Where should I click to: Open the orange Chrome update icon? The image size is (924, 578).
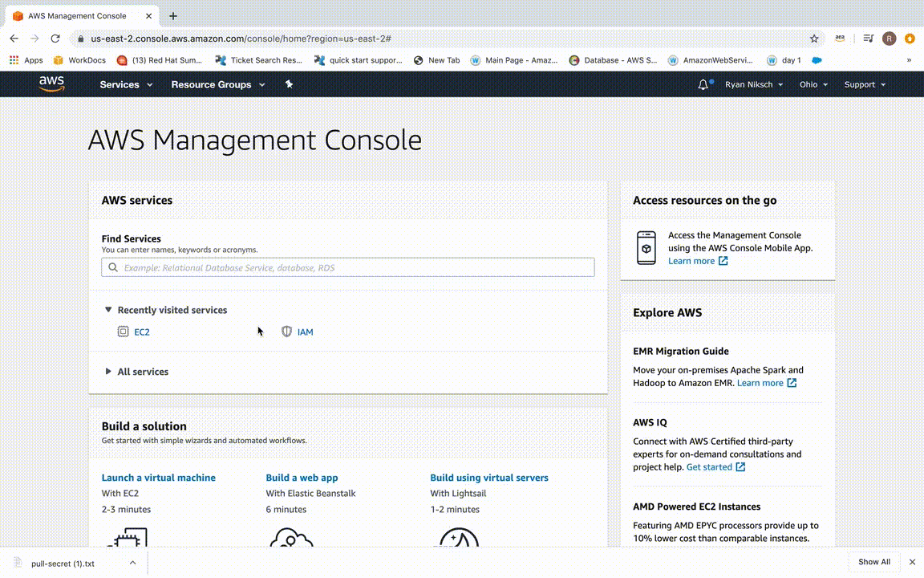click(910, 39)
